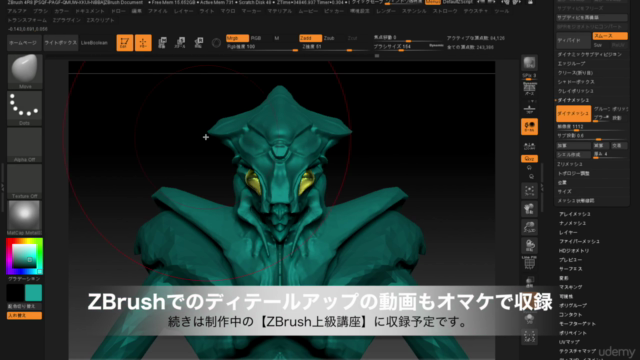Screen dimensions: 640x360
Task: Open the Alpha Off selector
Action: [24, 145]
